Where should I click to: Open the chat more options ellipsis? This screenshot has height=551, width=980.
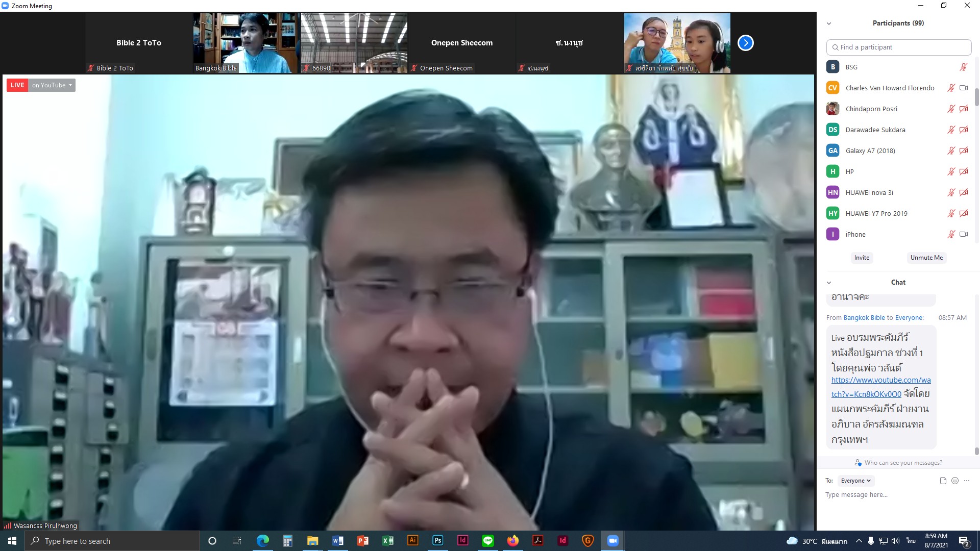click(x=967, y=481)
